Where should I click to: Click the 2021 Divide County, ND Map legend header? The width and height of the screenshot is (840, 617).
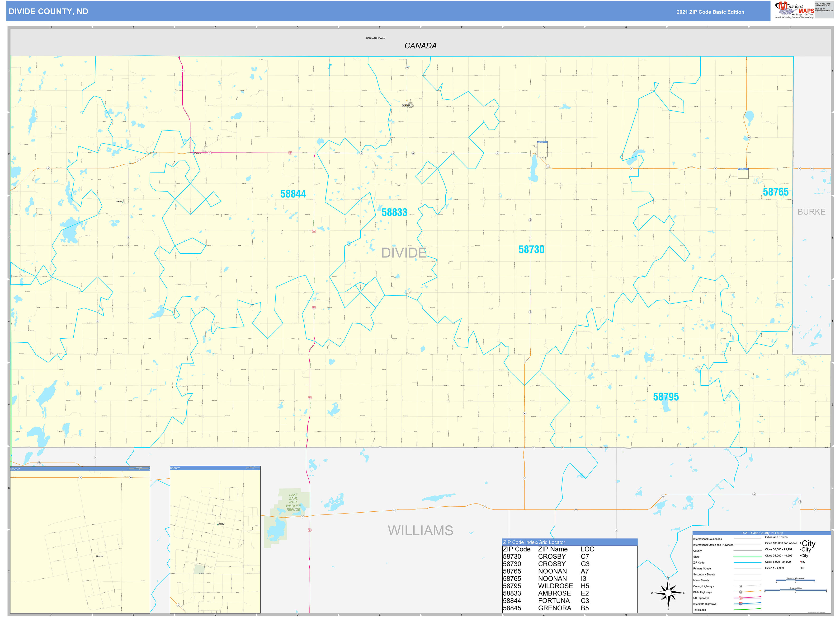click(762, 533)
